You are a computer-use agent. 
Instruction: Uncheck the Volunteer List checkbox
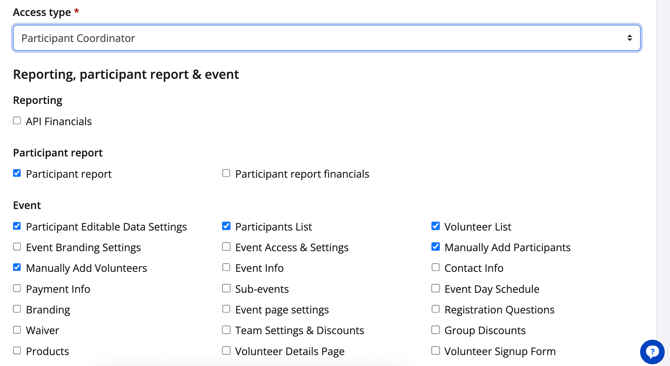(x=435, y=226)
